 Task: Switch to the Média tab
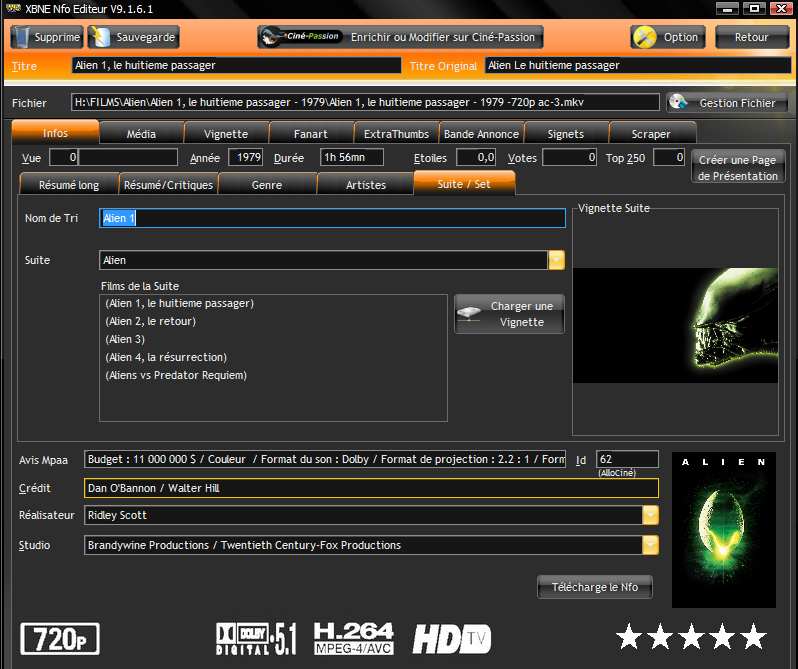(x=141, y=134)
